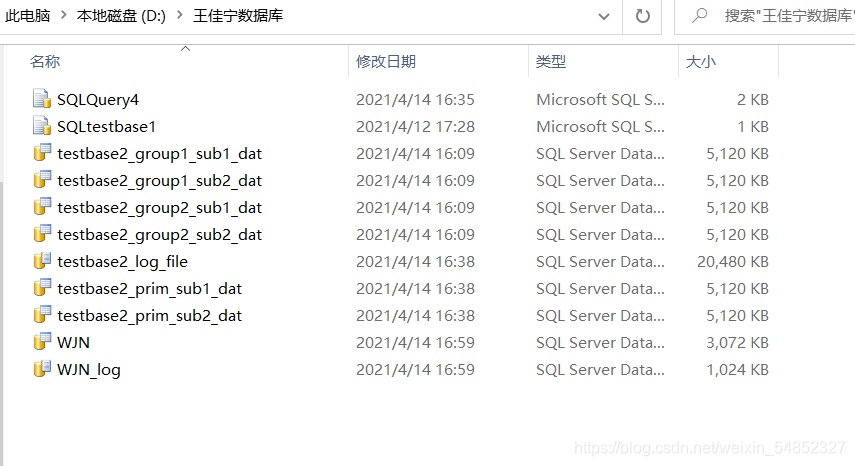Click the testbase2_group1_sub1_dat database icon
Image resolution: width=855 pixels, height=466 pixels.
point(42,153)
